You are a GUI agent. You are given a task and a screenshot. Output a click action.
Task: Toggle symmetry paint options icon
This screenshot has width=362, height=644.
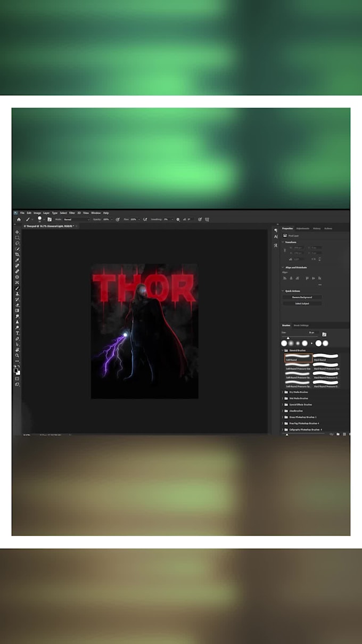click(207, 219)
